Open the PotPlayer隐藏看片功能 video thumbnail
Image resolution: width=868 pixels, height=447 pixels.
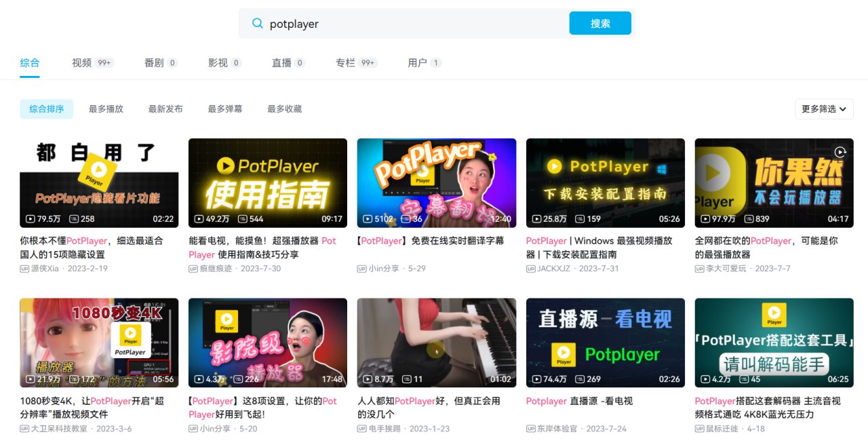99,183
